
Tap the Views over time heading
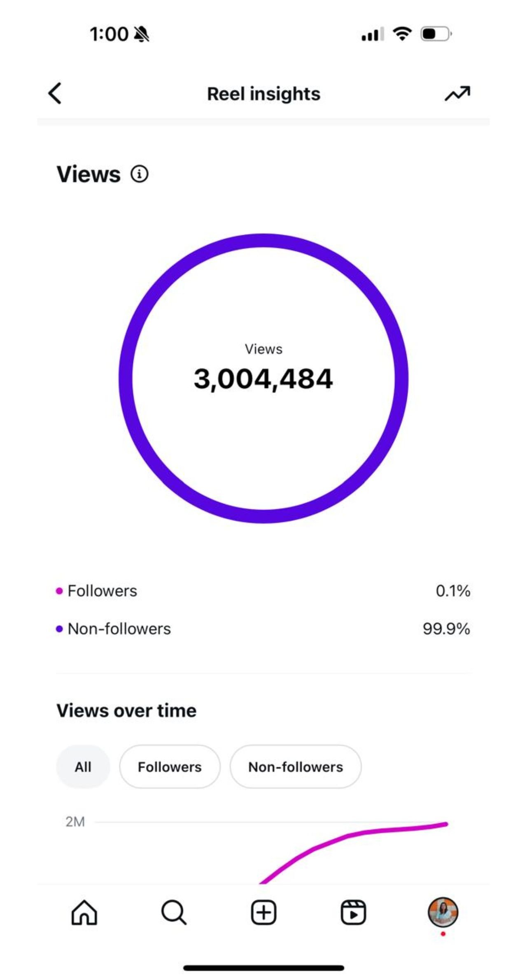point(126,711)
